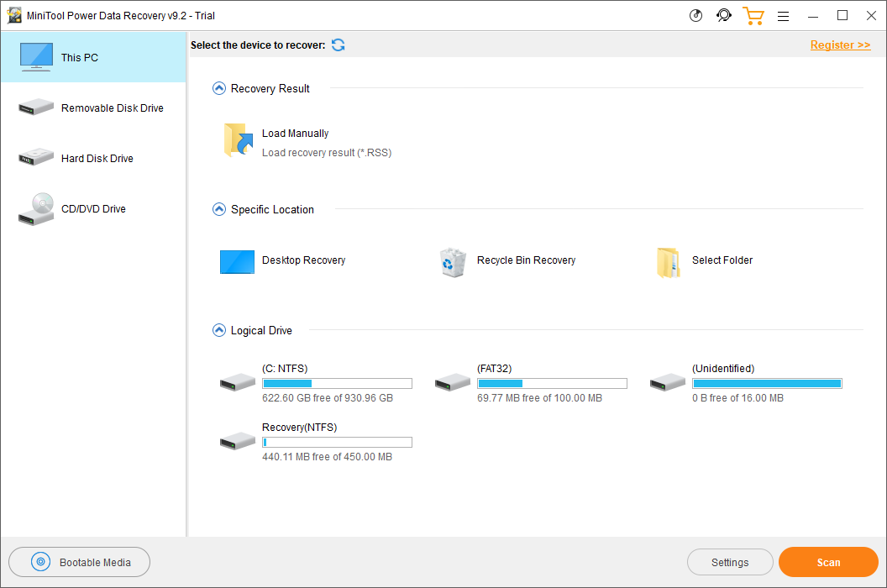Open the shopping cart to purchase

pyautogui.click(x=753, y=16)
